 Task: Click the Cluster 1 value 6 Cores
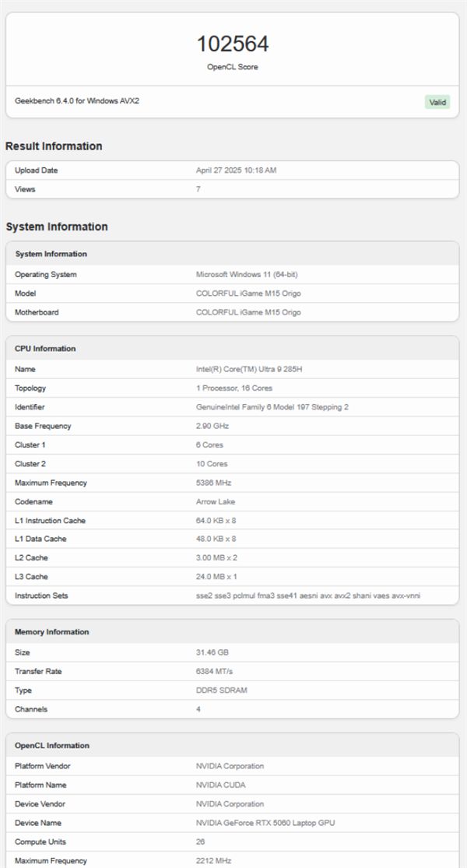pyautogui.click(x=209, y=445)
